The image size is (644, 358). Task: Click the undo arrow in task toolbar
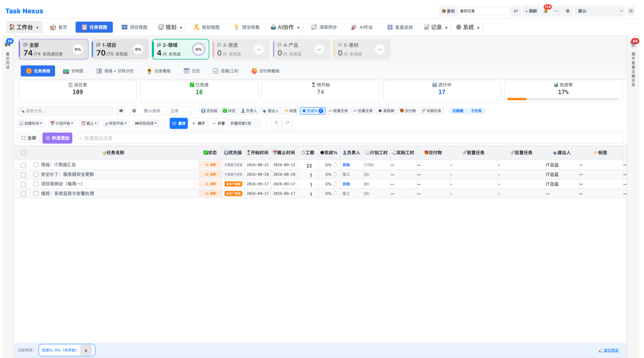276,123
